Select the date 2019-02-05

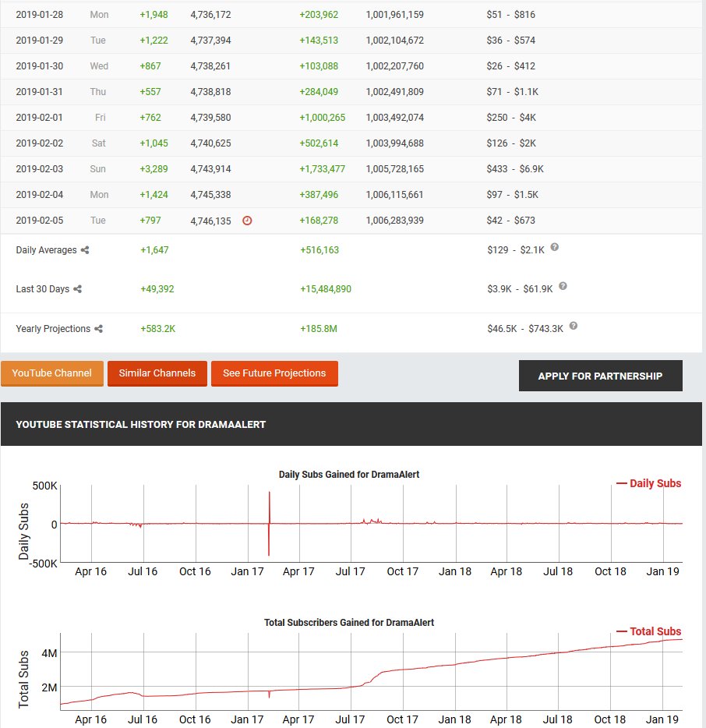[40, 221]
